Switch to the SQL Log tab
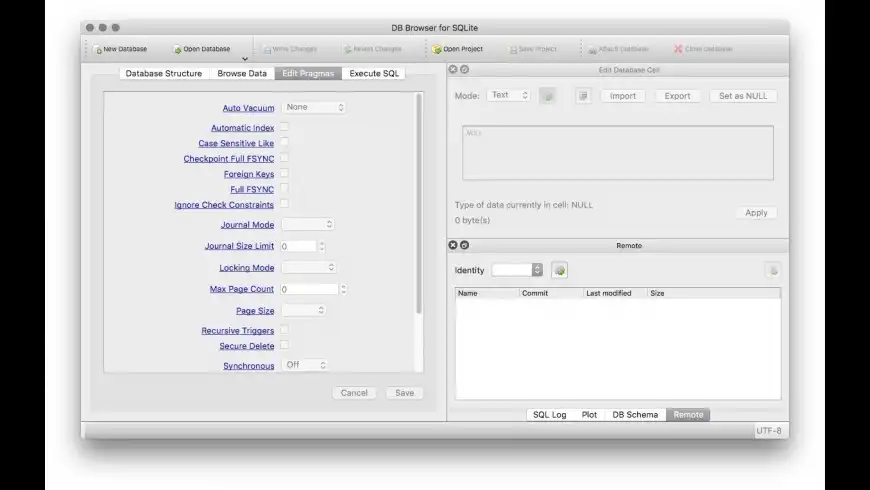This screenshot has width=870, height=490. (549, 415)
